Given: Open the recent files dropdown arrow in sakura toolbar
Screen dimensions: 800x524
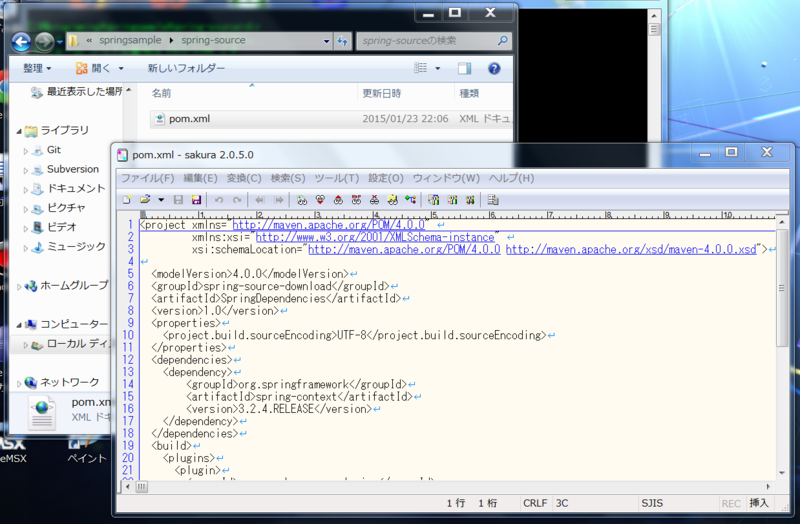Looking at the screenshot, I should (161, 199).
